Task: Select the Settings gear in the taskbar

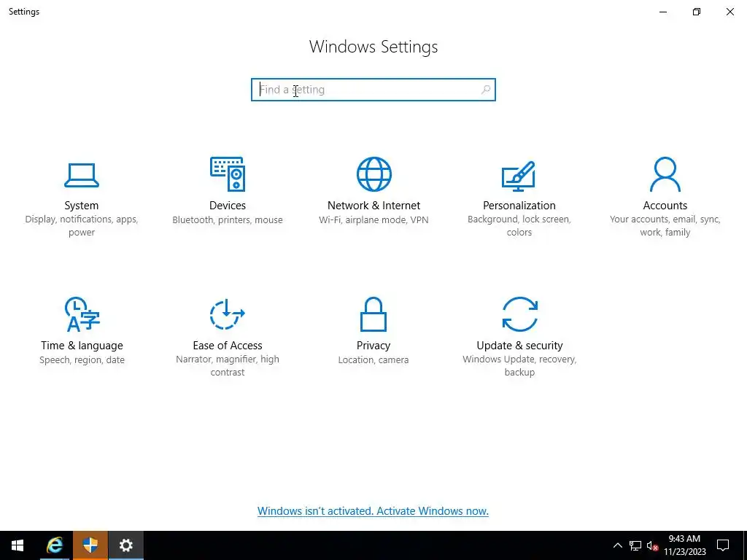Action: pos(125,545)
